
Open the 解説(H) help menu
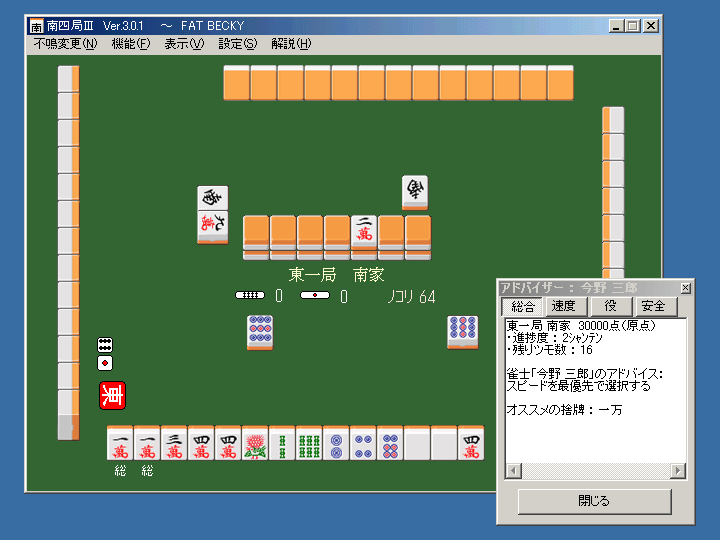(x=291, y=44)
